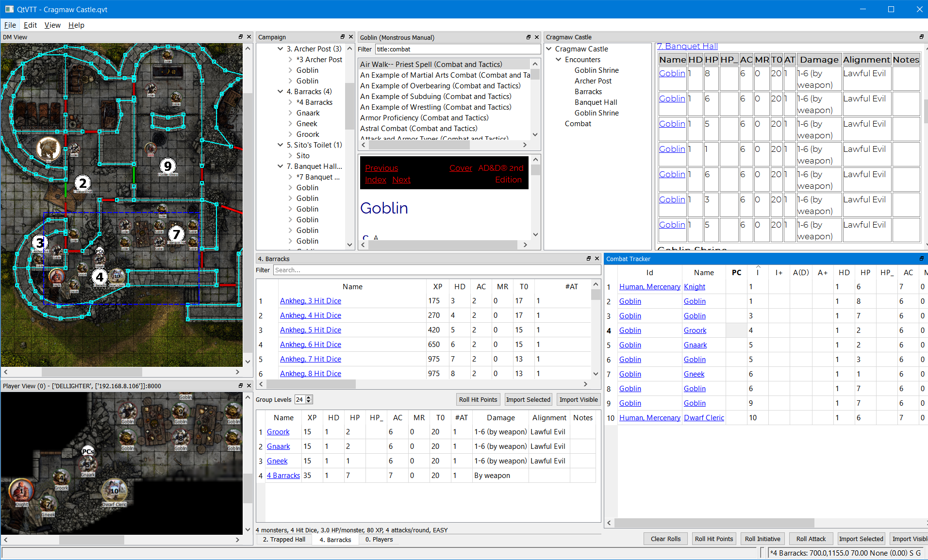
Task: Follow the Previous link in Goblin page
Action: click(381, 168)
